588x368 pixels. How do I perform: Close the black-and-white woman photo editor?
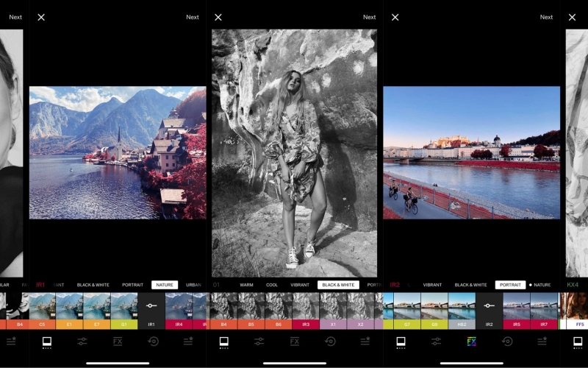pyautogui.click(x=218, y=17)
